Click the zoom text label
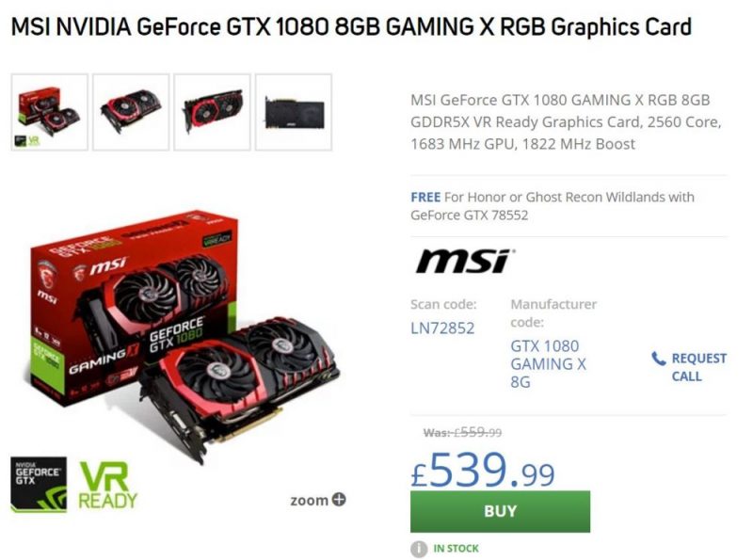 tap(309, 501)
